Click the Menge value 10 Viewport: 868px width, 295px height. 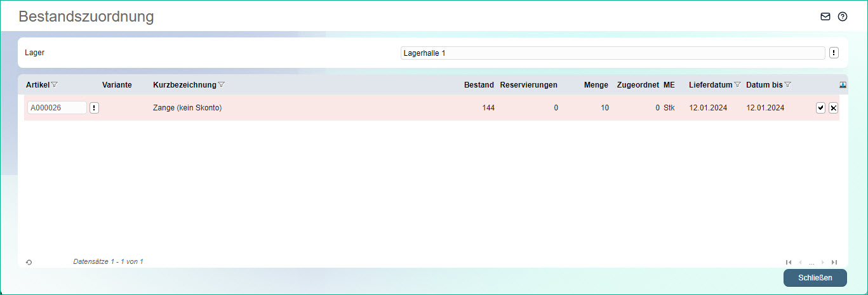coord(604,108)
